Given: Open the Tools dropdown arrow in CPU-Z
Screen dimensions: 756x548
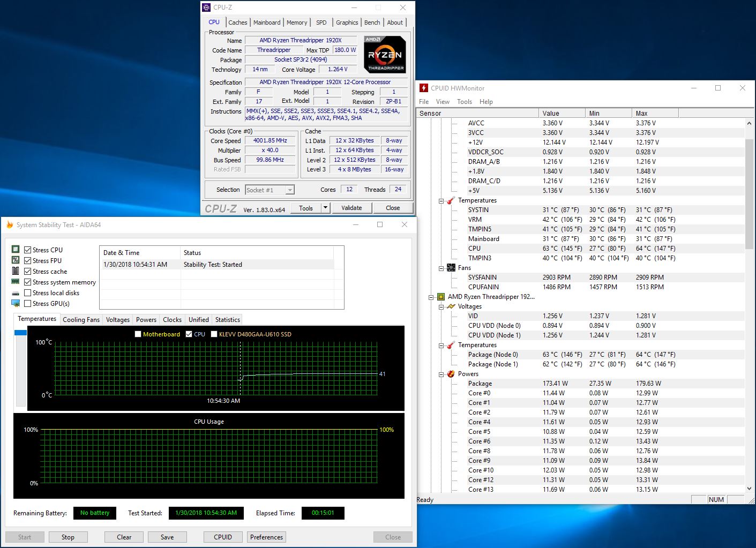Looking at the screenshot, I should [325, 208].
